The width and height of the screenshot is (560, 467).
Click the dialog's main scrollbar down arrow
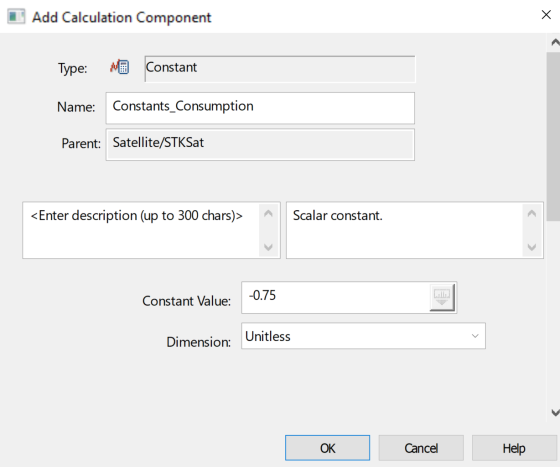point(555,413)
